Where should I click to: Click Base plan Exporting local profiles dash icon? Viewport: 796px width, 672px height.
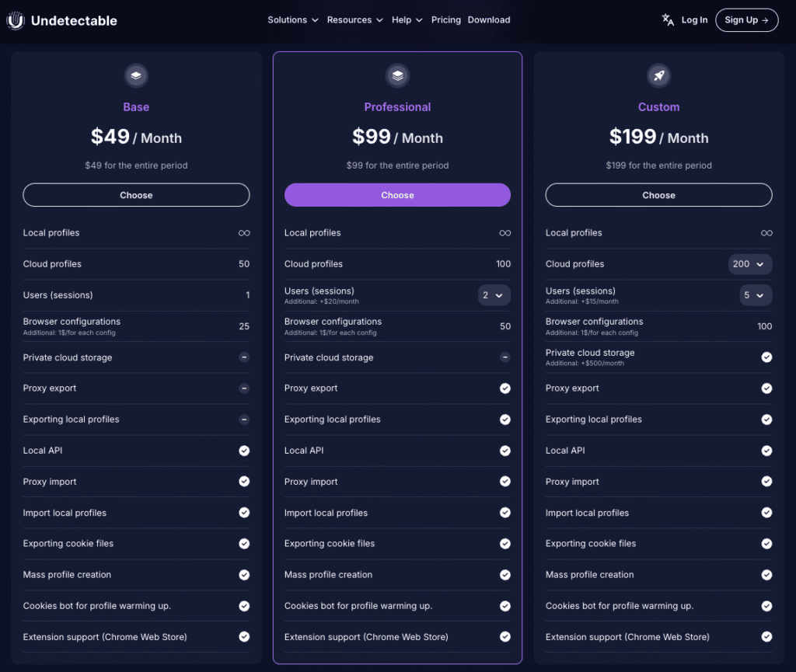pyautogui.click(x=244, y=420)
